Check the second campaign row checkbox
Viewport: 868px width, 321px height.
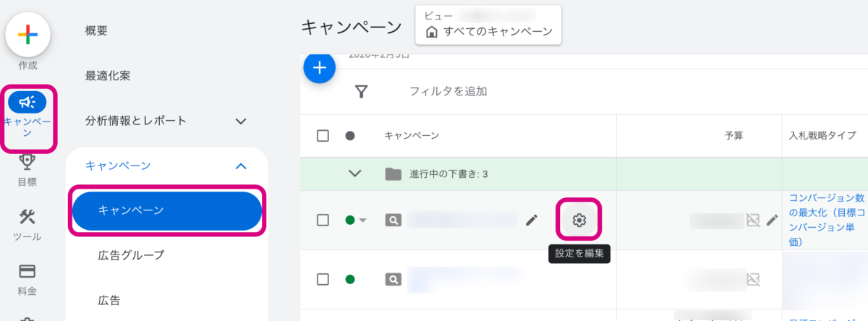pyautogui.click(x=323, y=279)
